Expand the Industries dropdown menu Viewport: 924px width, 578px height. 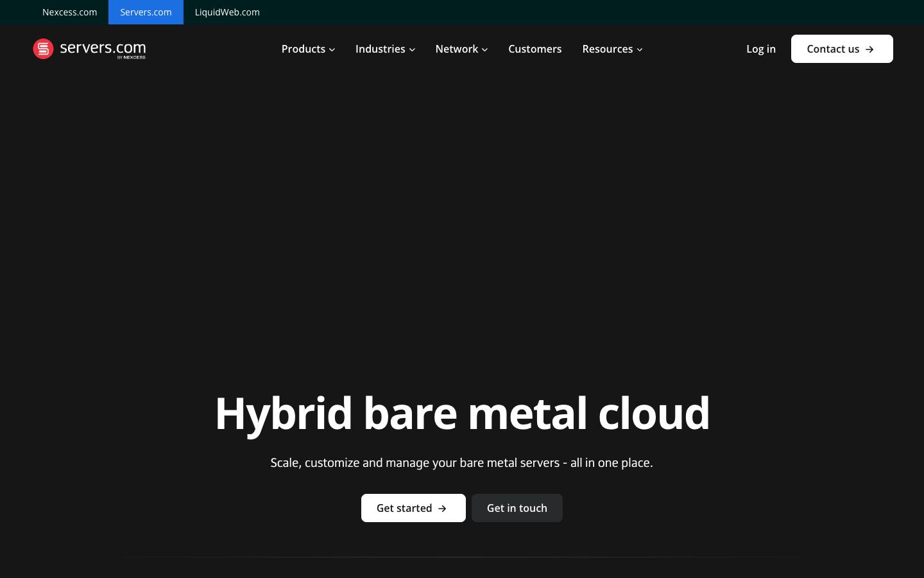tap(385, 49)
